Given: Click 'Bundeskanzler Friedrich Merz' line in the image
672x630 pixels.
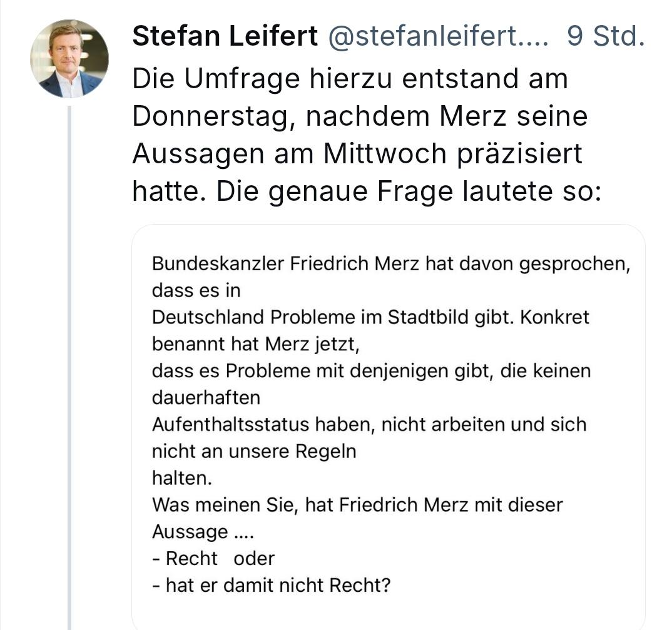Looking at the screenshot, I should pos(390,263).
